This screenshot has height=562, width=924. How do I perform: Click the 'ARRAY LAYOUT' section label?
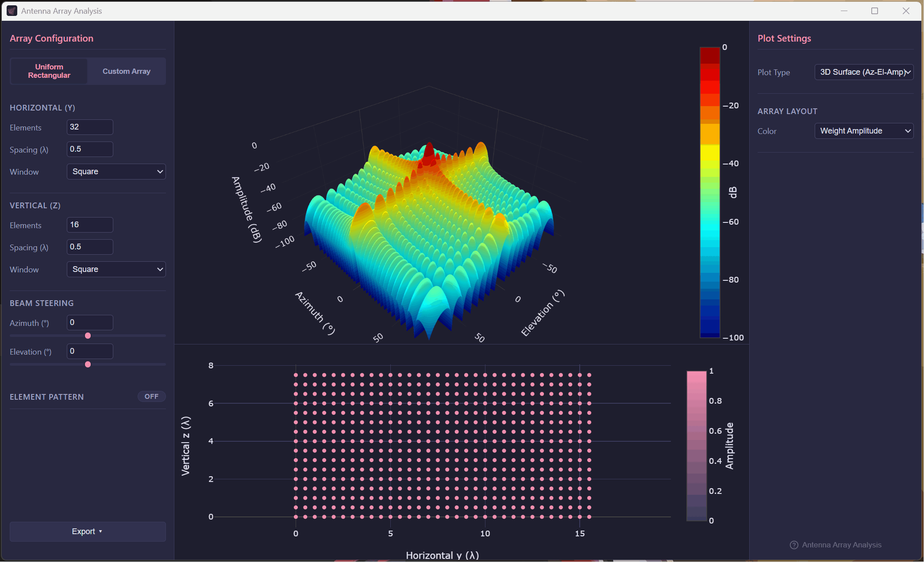pos(787,111)
